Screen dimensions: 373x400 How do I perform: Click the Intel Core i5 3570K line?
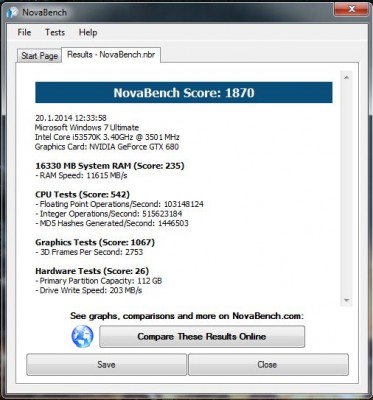click(107, 137)
